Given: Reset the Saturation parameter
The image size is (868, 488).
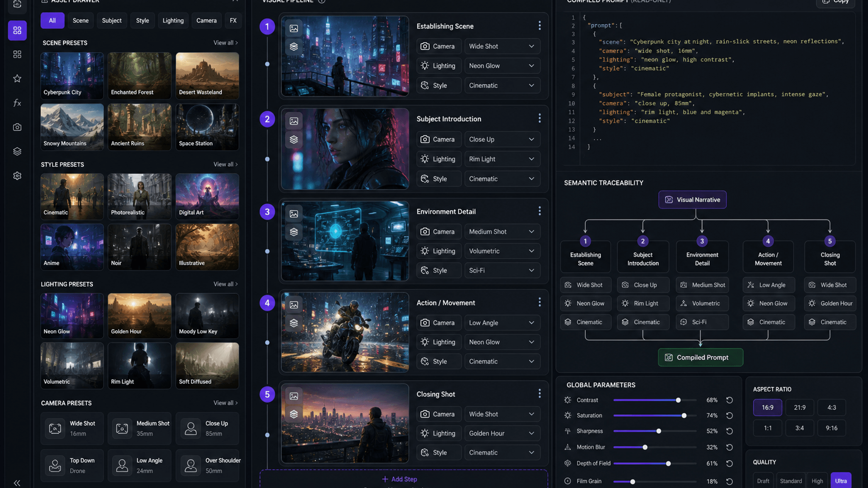Looking at the screenshot, I should pos(729,416).
